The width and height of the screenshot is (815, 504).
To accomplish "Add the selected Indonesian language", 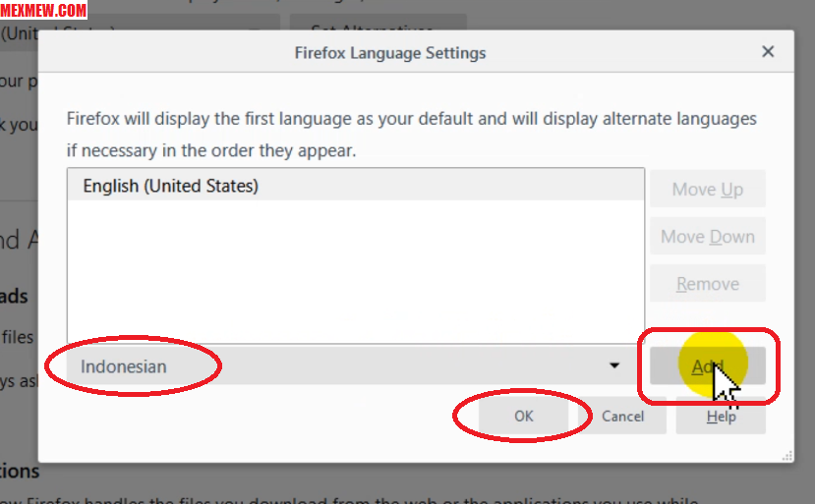I will coord(707,366).
